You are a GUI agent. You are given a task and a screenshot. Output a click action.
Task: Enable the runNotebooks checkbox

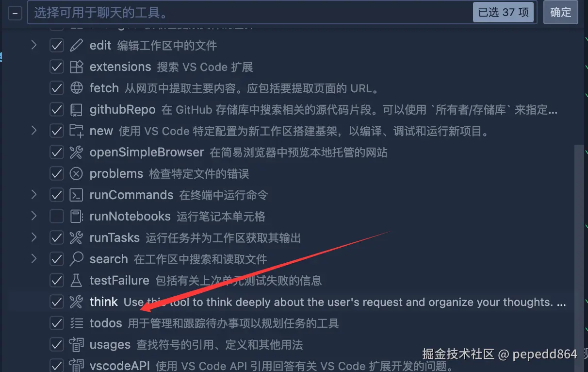pyautogui.click(x=57, y=217)
